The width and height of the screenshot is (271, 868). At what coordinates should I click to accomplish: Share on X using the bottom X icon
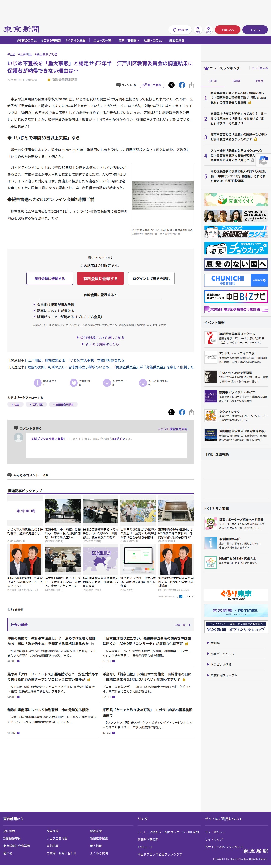(171, 412)
